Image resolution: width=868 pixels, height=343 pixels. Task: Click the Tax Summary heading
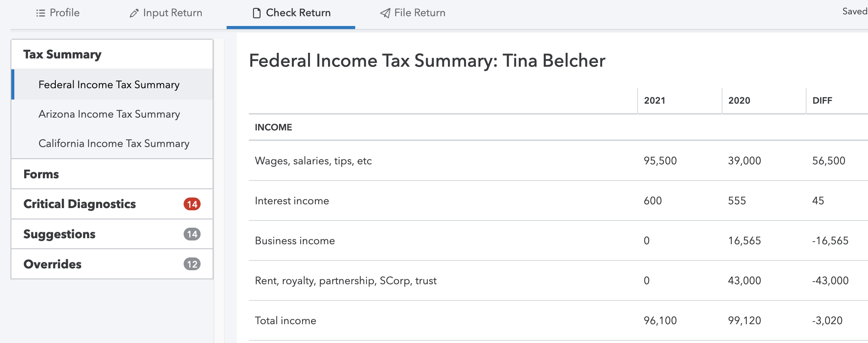click(62, 54)
